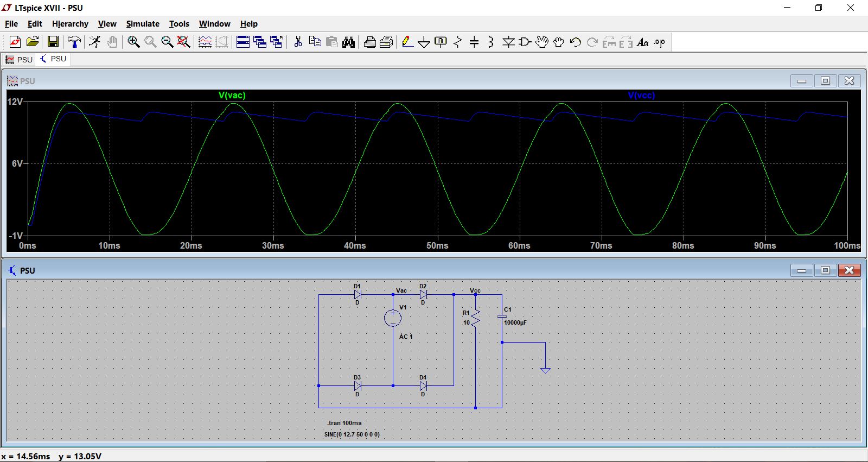Click the V(vcc) trace label
The width and height of the screenshot is (868, 462).
pyautogui.click(x=641, y=96)
